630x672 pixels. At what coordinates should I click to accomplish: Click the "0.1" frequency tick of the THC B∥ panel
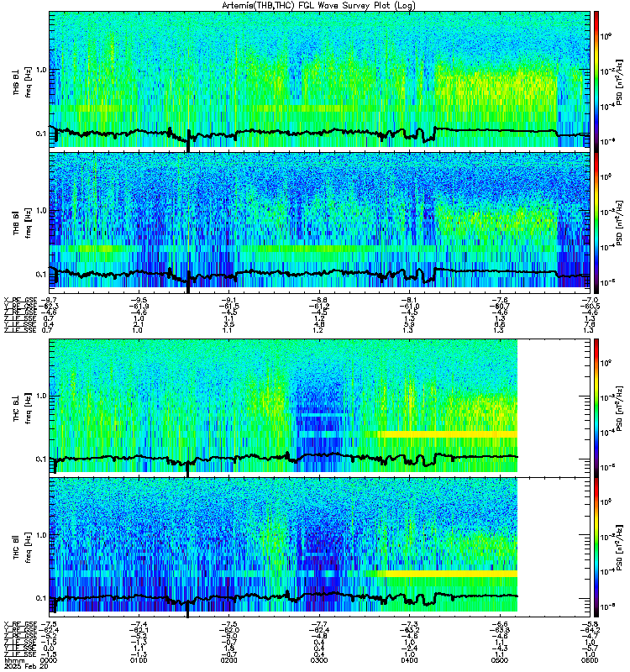coord(39,598)
